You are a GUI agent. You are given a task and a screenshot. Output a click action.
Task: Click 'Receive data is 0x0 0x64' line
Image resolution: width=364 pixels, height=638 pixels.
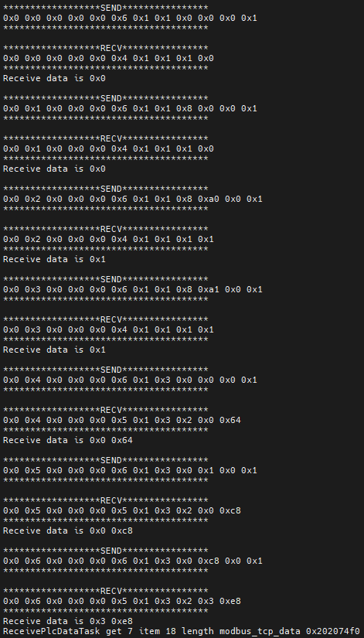click(68, 440)
